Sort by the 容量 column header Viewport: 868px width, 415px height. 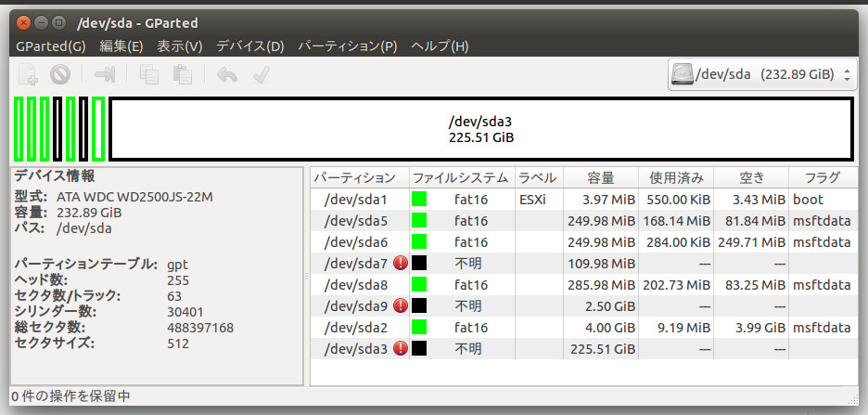point(601,178)
